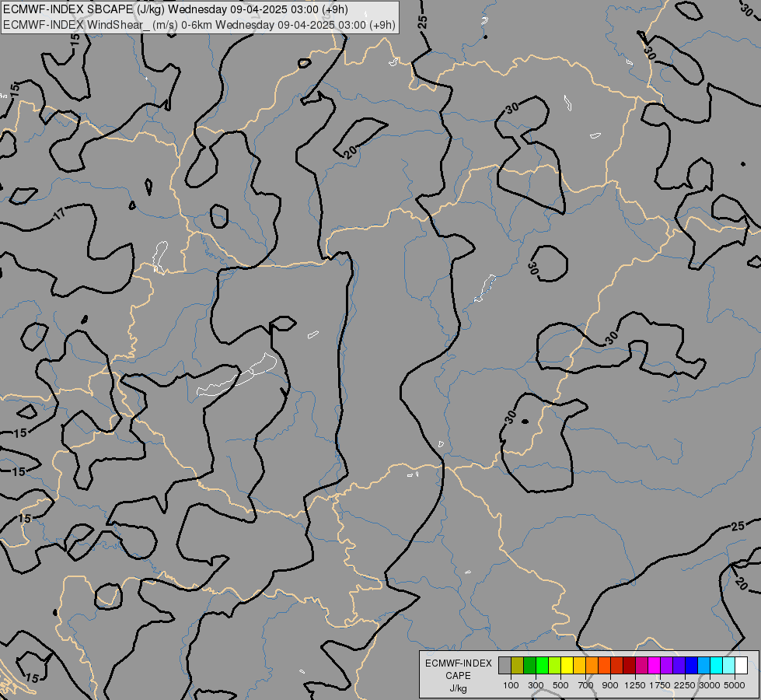Click the yellow-green legend swatch

(x=555, y=665)
